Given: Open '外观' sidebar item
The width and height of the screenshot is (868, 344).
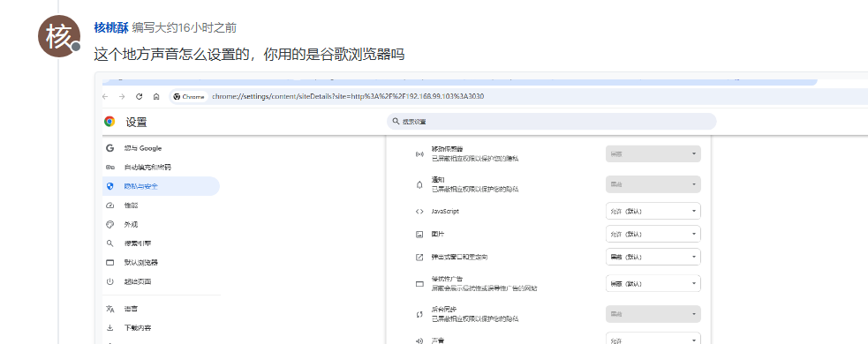Looking at the screenshot, I should click(131, 225).
